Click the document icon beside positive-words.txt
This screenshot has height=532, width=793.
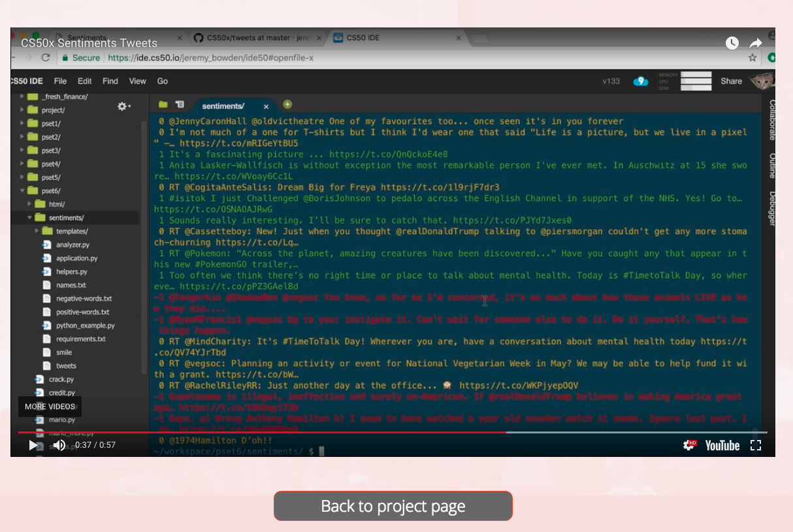tap(46, 312)
